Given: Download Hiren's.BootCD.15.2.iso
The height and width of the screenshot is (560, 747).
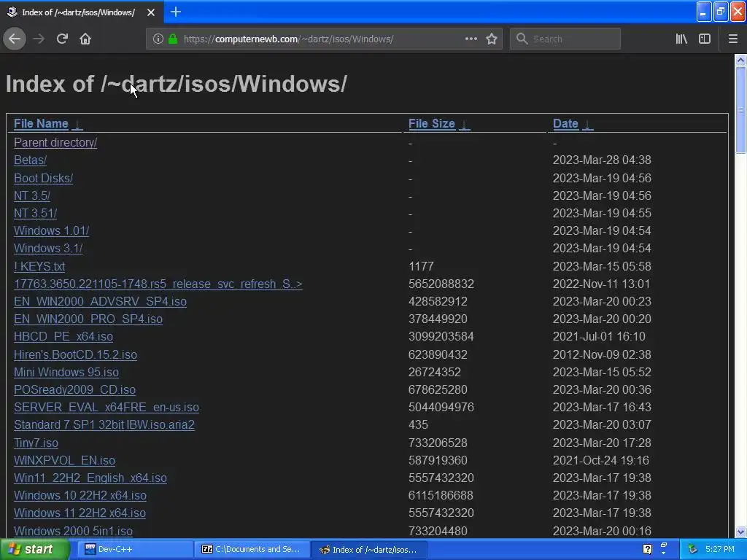Looking at the screenshot, I should click(x=75, y=355).
